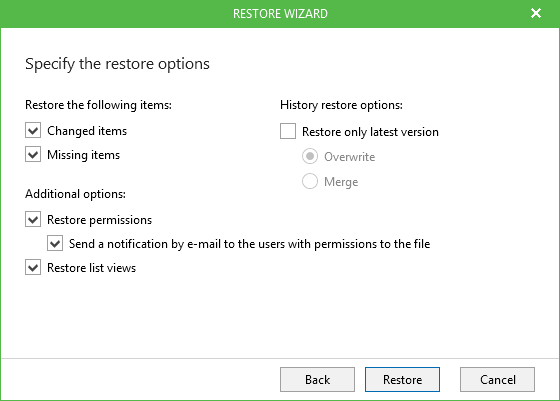Screen dimensions: 560x401
Task: Click the Restore button
Action: click(x=402, y=380)
